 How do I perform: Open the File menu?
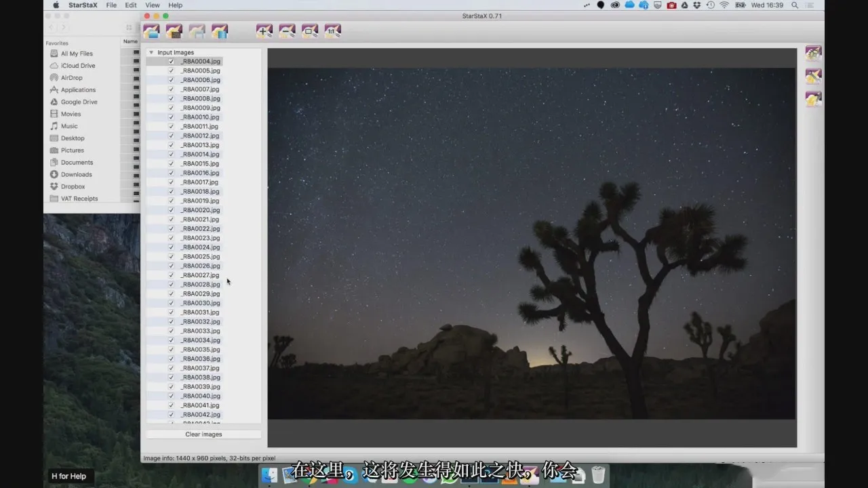point(111,5)
